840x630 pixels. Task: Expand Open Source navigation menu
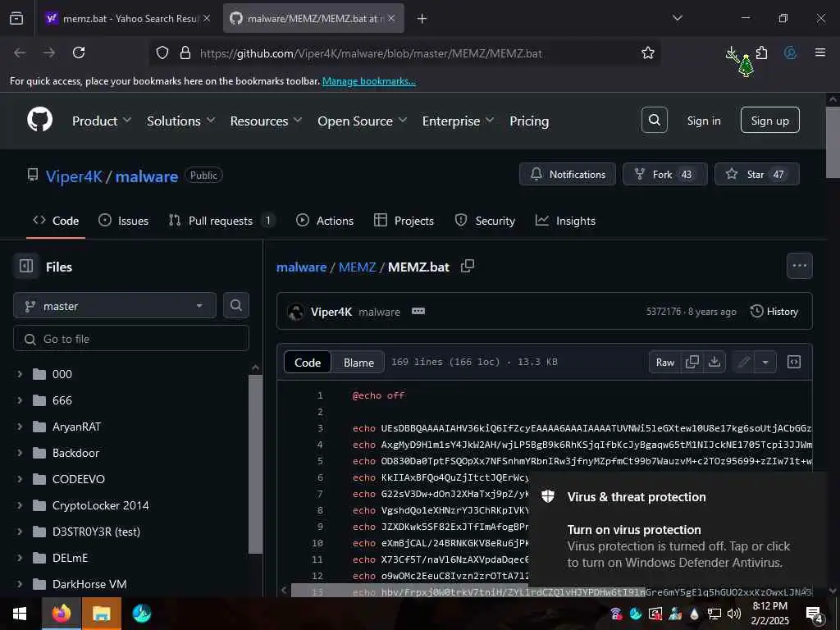pyautogui.click(x=362, y=121)
